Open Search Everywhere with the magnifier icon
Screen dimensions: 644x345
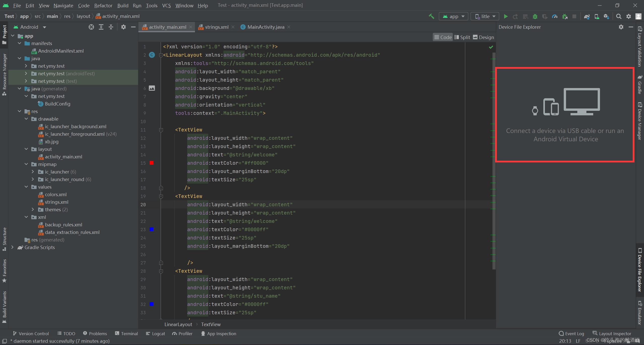click(x=619, y=16)
